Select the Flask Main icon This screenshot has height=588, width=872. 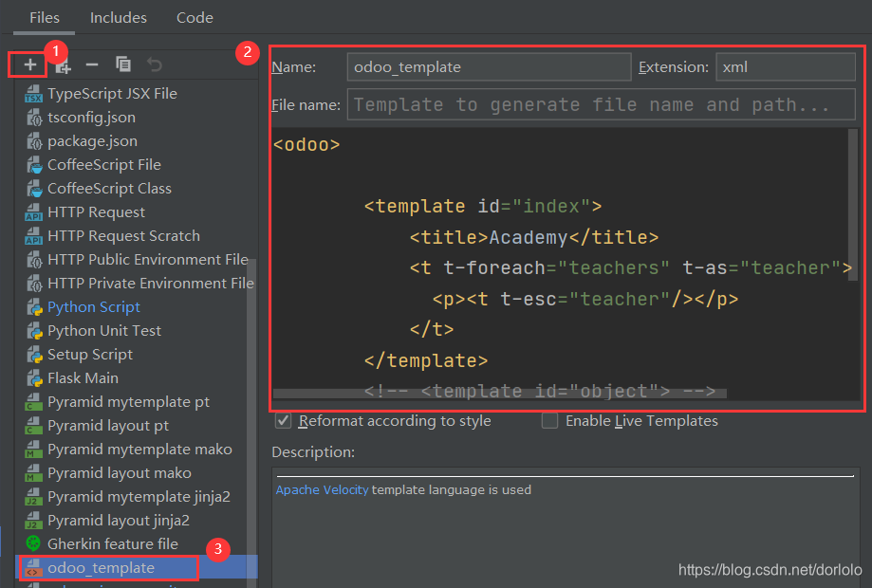34,378
